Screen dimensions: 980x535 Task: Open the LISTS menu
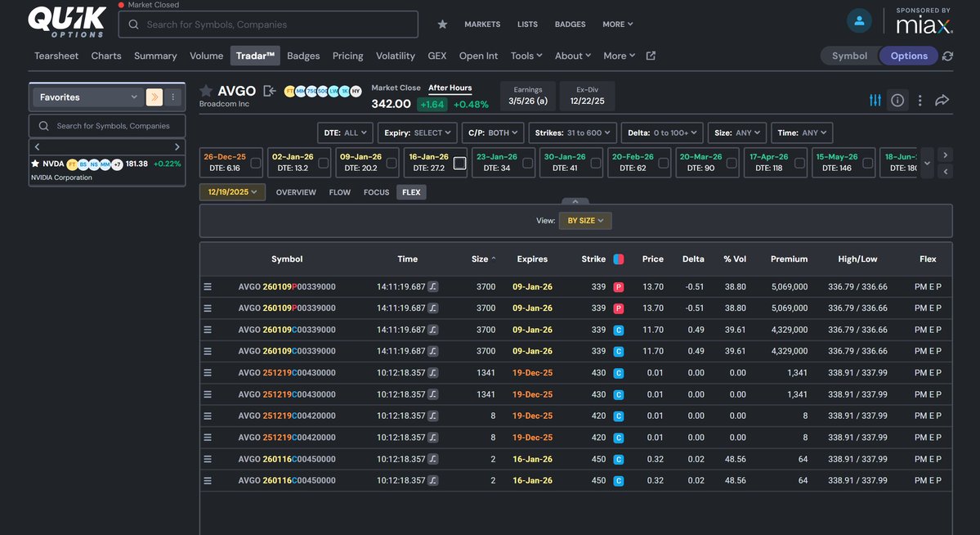click(527, 25)
